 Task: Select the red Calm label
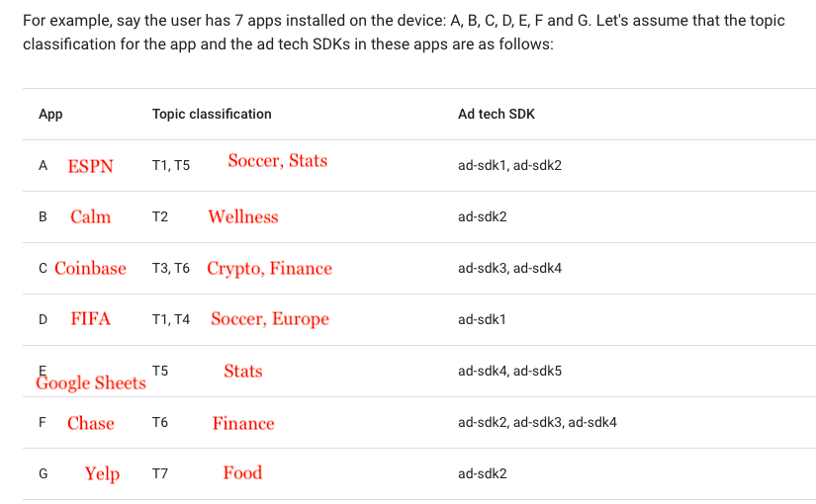coord(91,216)
